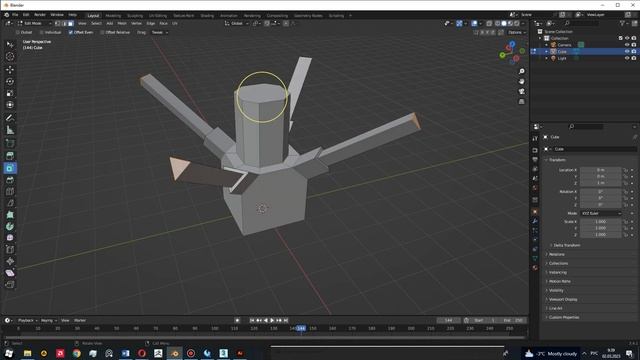Select the Poly Build tool
This screenshot has height=360, width=640.
pos(10,214)
